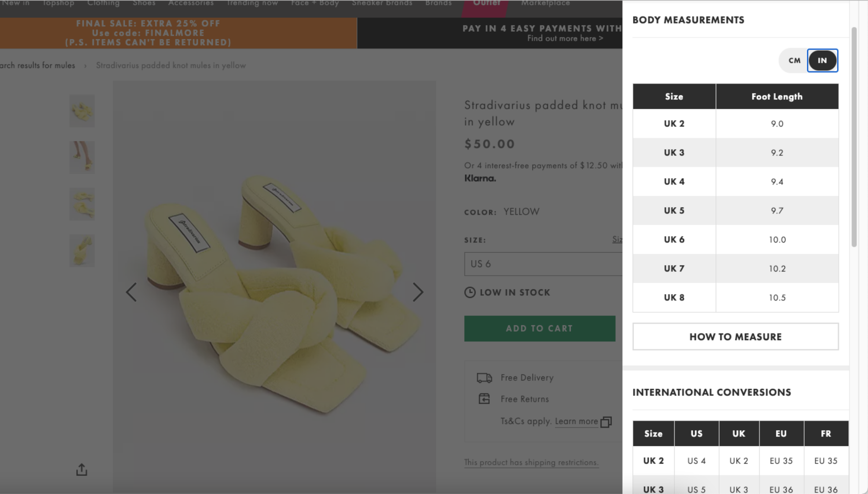
Task: Open the Size guide link
Action: (x=619, y=239)
